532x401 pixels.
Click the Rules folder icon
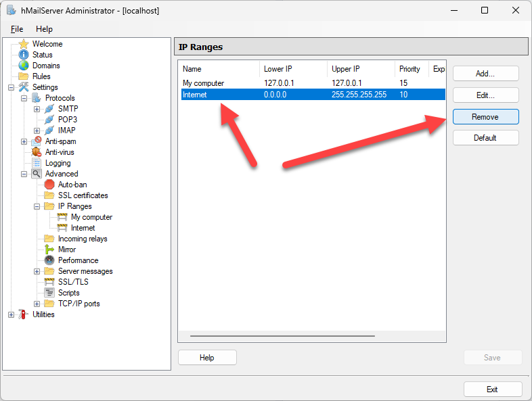24,76
